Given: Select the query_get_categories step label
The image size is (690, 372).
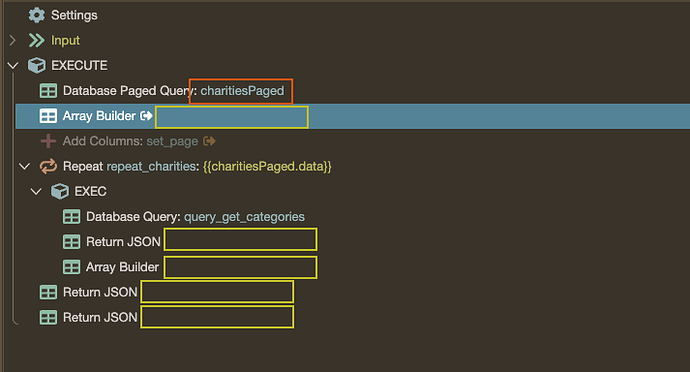Looking at the screenshot, I should [x=244, y=217].
